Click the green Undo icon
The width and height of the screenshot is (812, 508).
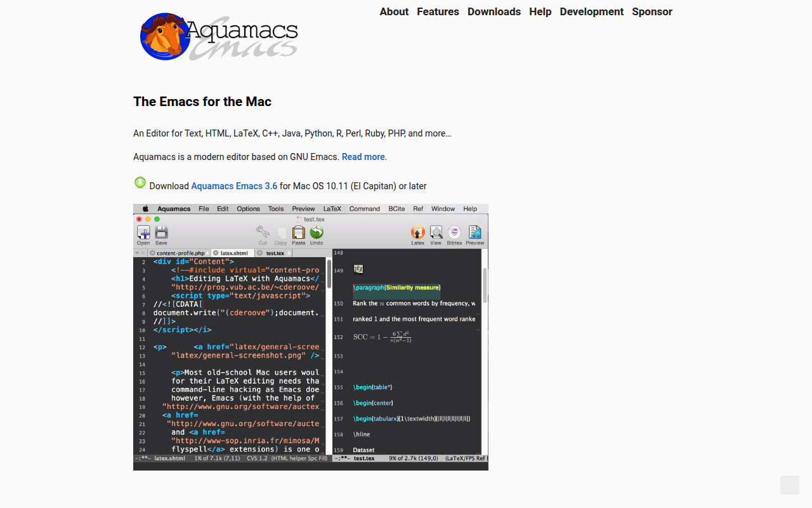pos(317,232)
